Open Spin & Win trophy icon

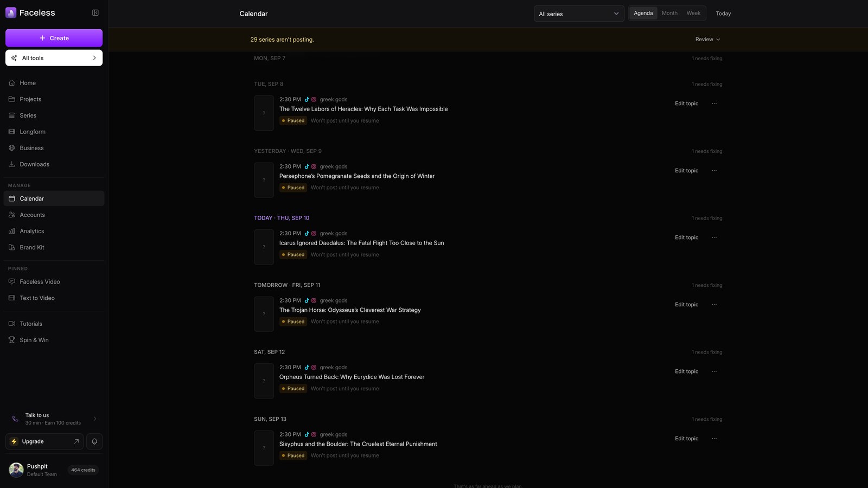[x=12, y=340]
